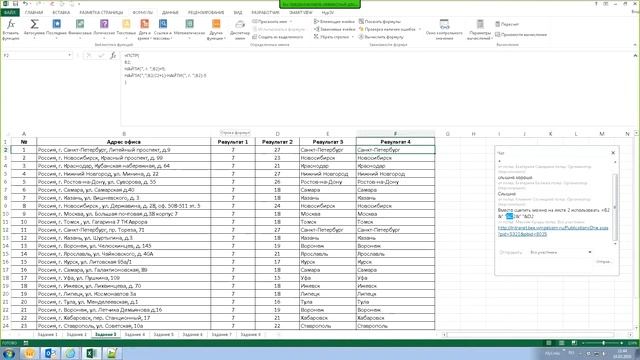Viewport: 640px width, 360px height.
Task: Open the Text functions icon
Action: coord(126,24)
